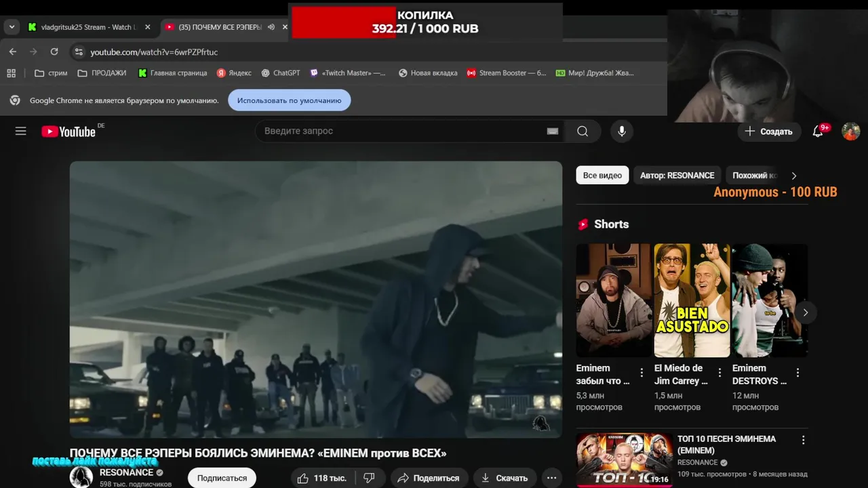The width and height of the screenshot is (868, 488).
Task: Open the 'Stream Booster' bookmark
Action: pos(507,73)
